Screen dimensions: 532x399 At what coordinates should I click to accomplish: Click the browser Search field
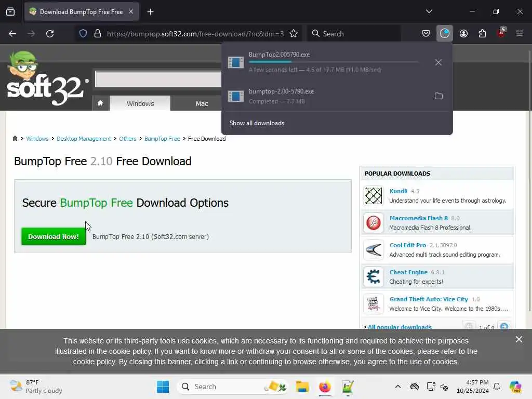click(354, 34)
